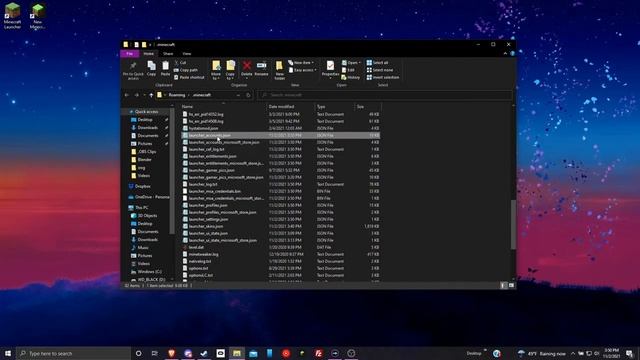Open the ribbon Open dropdown
This screenshot has height=360, width=640.
(x=351, y=62)
